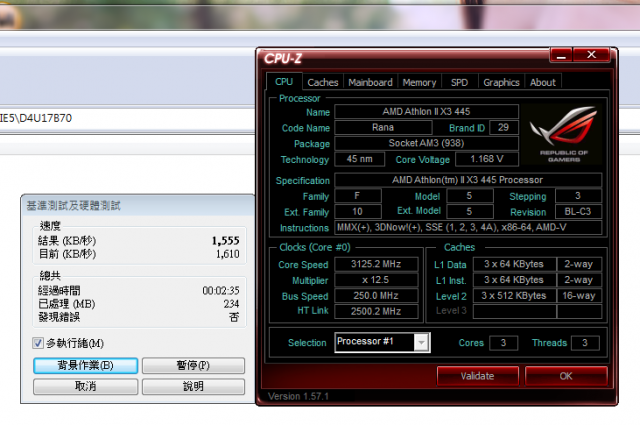The width and height of the screenshot is (640, 425).
Task: Open the Graphics tab in CPU-Z
Action: tap(501, 82)
